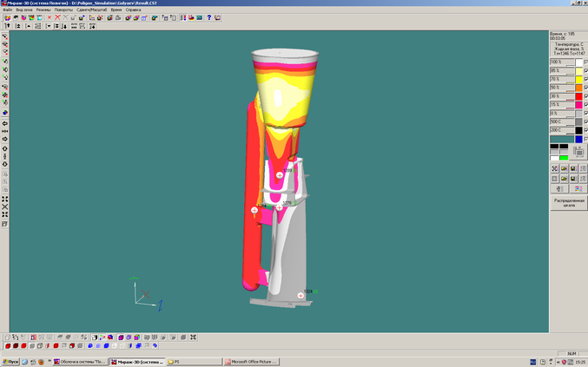Click the red X icon in top toolbar
Image resolution: width=588 pixels, height=367 pixels.
point(57,17)
